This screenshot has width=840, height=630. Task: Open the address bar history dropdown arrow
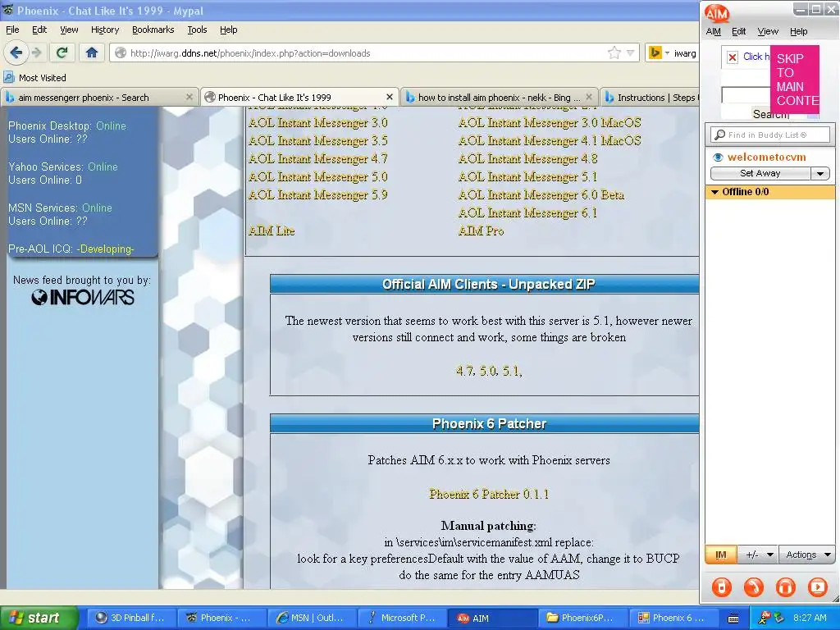pos(631,53)
